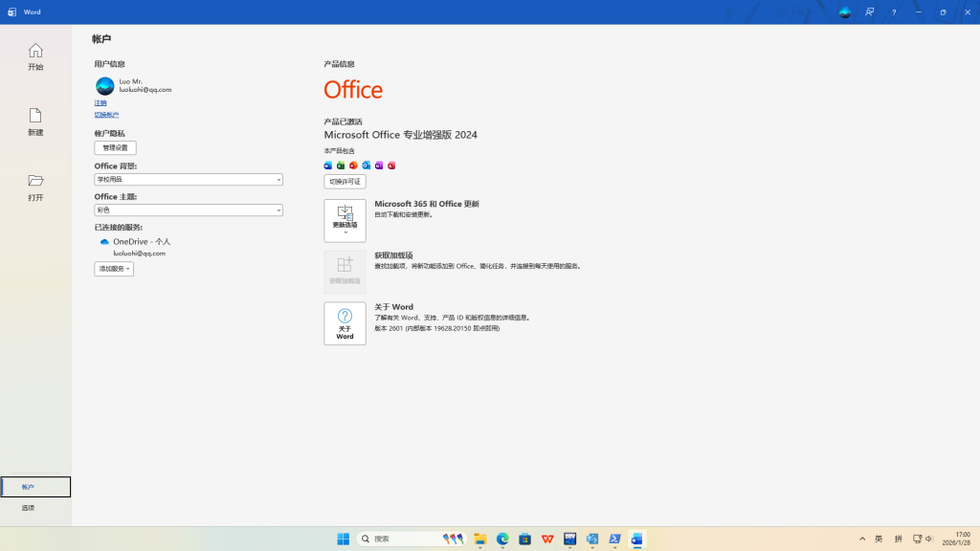This screenshot has height=551, width=980.
Task: Click the account avatar in the title bar
Action: click(x=844, y=12)
